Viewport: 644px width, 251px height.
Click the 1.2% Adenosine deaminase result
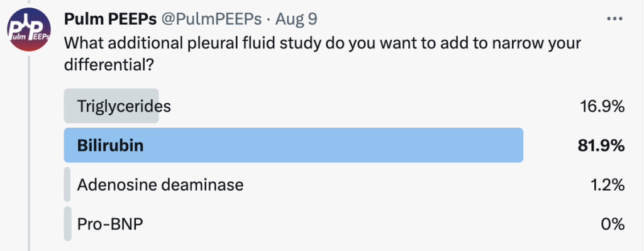tap(608, 185)
